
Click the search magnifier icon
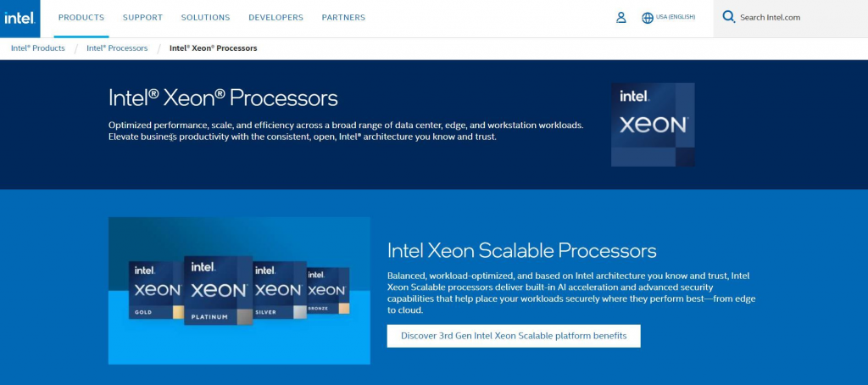(x=728, y=17)
